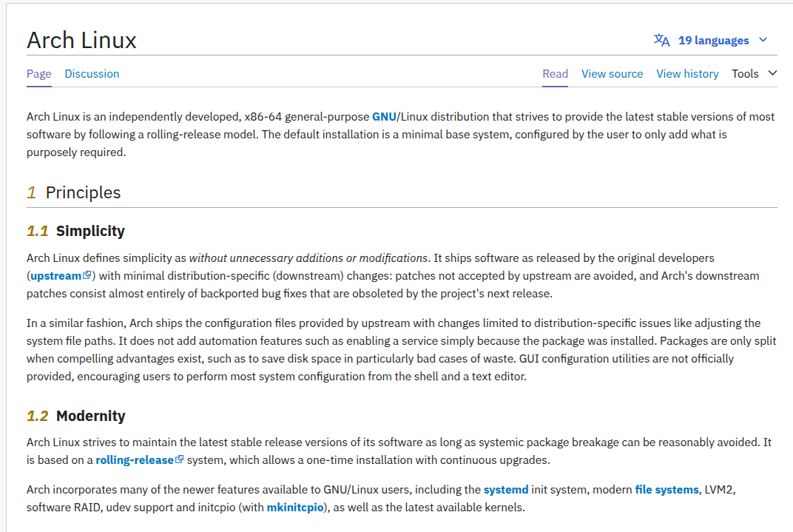The image size is (793, 532).
Task: Expand the Tools menu chevron
Action: pos(772,73)
